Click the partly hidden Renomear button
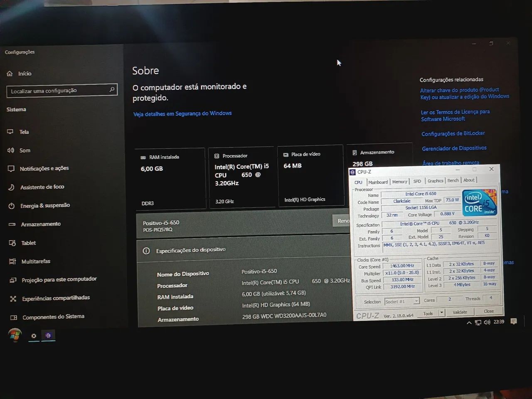This screenshot has height=399, width=532. 341,221
